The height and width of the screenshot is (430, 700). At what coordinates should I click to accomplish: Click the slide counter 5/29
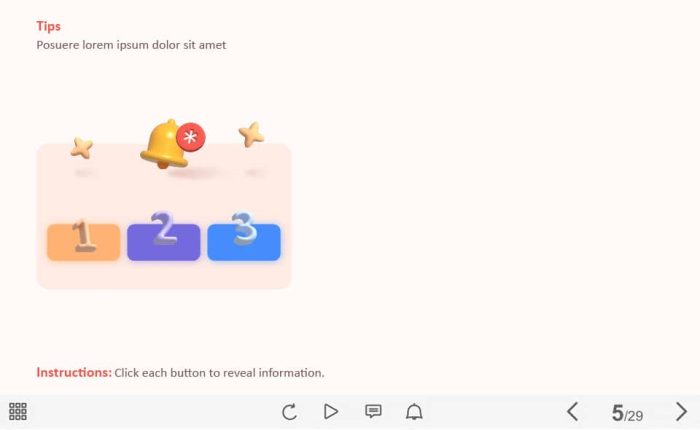(627, 413)
